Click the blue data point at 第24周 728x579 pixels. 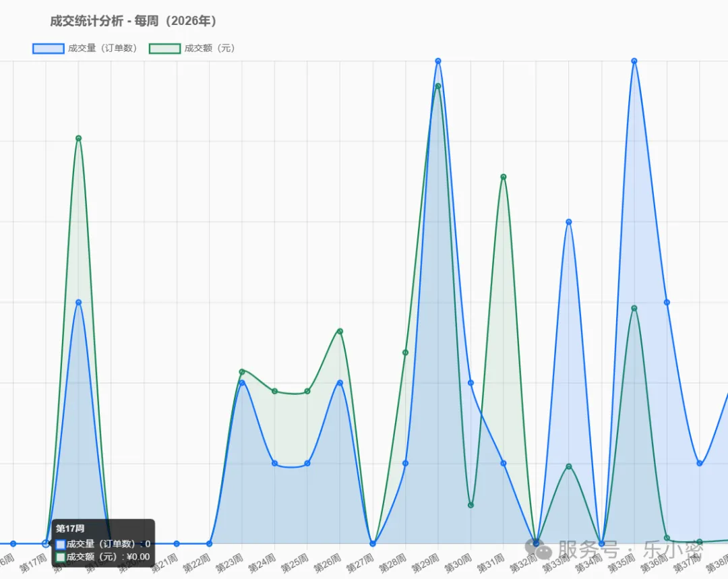pos(274,463)
